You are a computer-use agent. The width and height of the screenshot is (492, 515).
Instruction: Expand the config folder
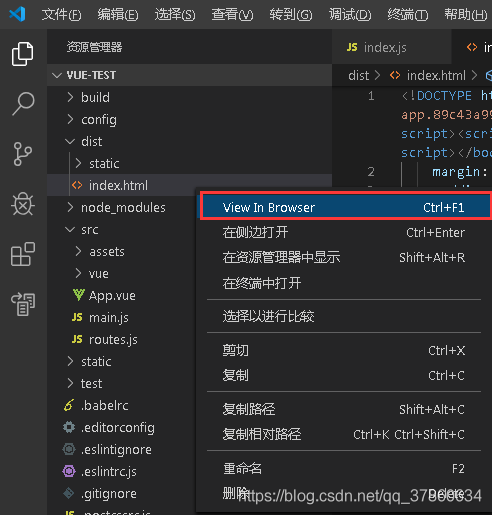(x=70, y=119)
